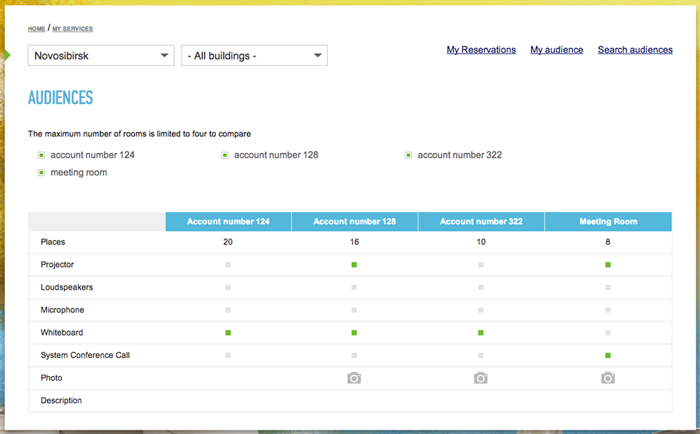Select Account number 128 column header
The width and height of the screenshot is (700, 434).
[x=354, y=221]
